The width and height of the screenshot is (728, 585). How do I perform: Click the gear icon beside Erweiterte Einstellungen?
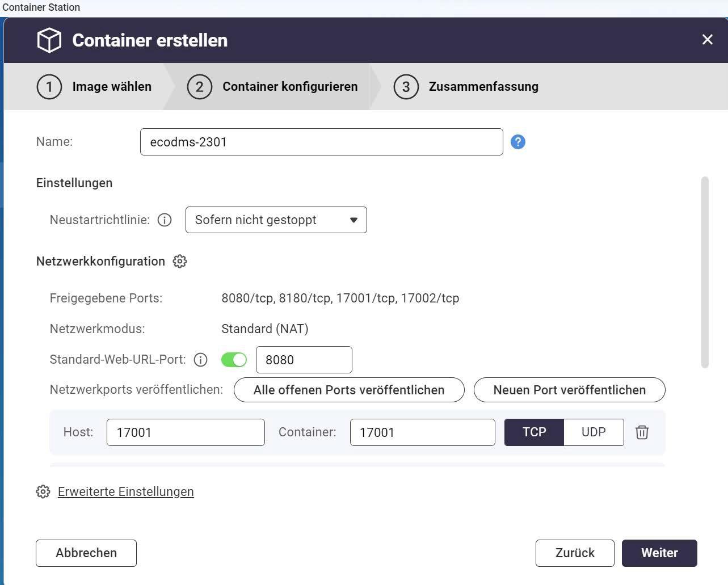pyautogui.click(x=43, y=491)
